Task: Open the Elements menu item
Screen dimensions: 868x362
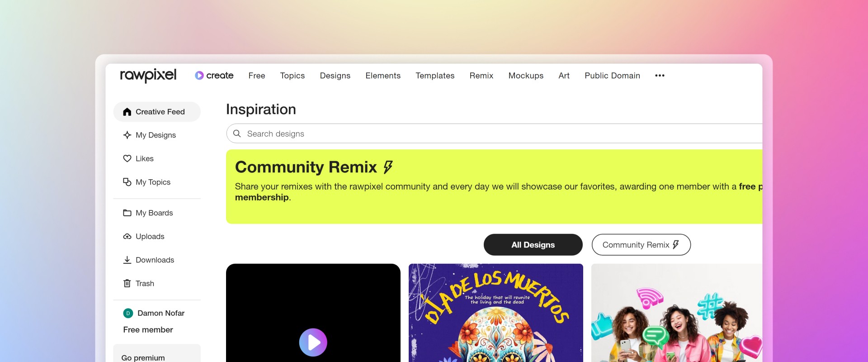Action: pyautogui.click(x=383, y=76)
